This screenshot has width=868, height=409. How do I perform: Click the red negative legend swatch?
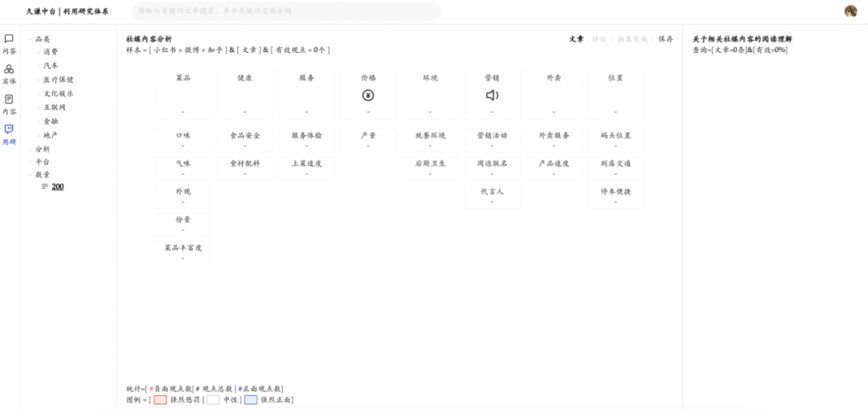point(160,399)
